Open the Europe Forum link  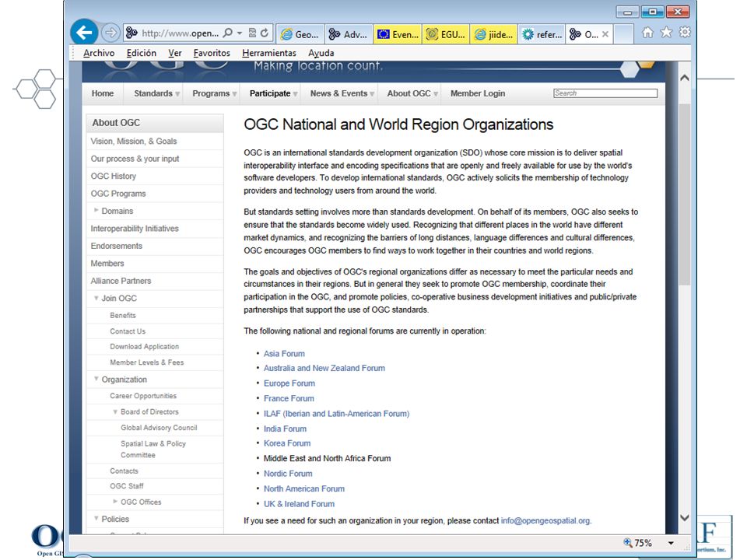289,383
